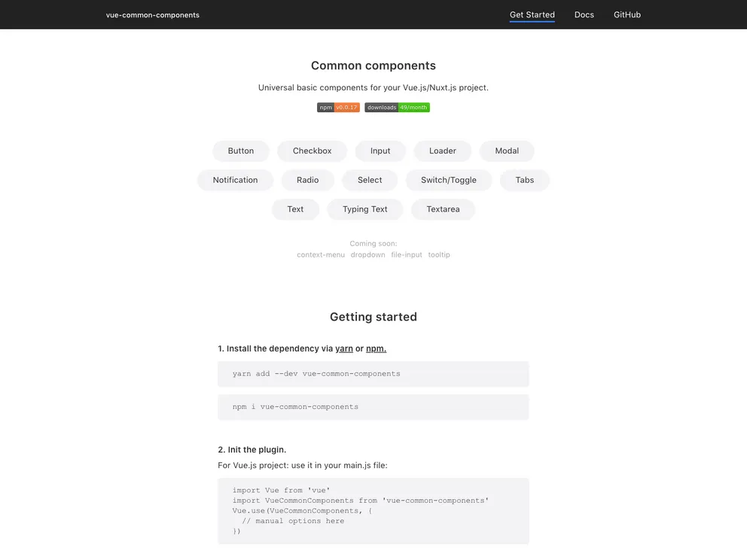
Task: Open the Docs nav item
Action: click(584, 15)
